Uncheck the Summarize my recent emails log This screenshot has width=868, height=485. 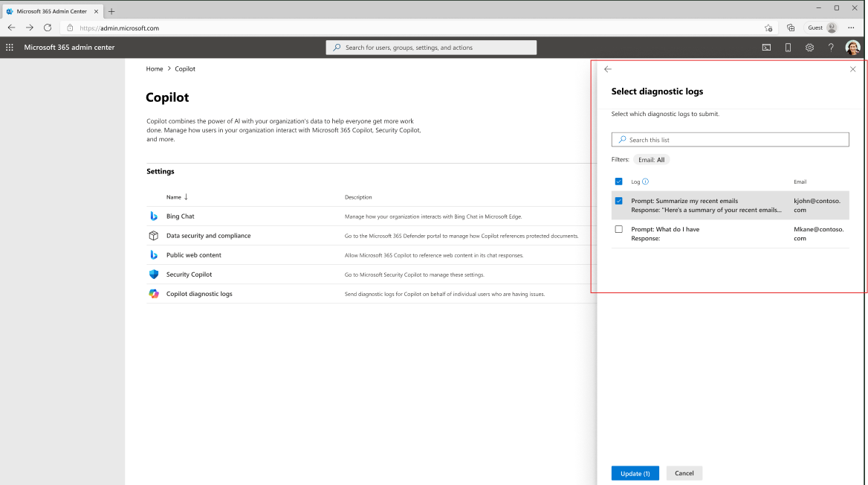pos(618,201)
